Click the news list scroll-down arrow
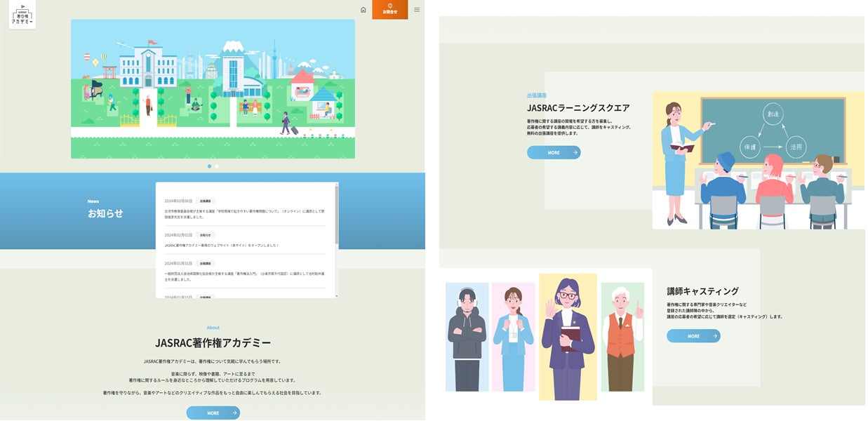Viewport: 868px width, 421px height. 337,296
